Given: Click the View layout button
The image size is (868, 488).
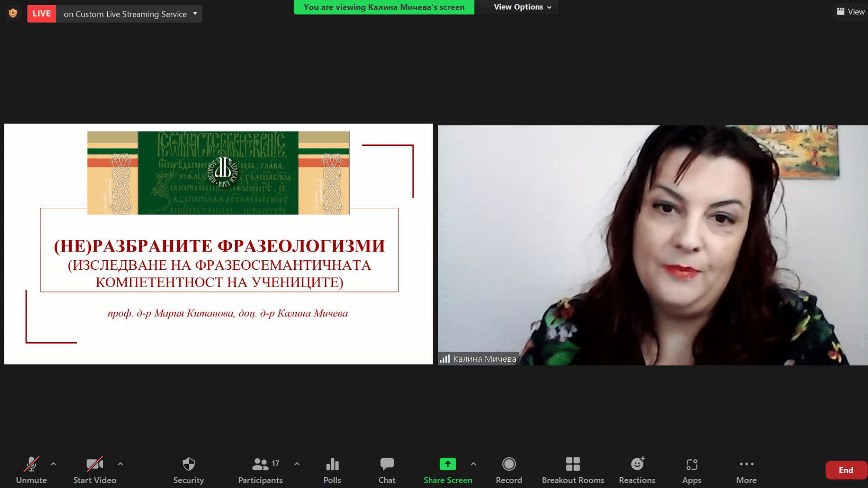Looking at the screenshot, I should tap(851, 12).
